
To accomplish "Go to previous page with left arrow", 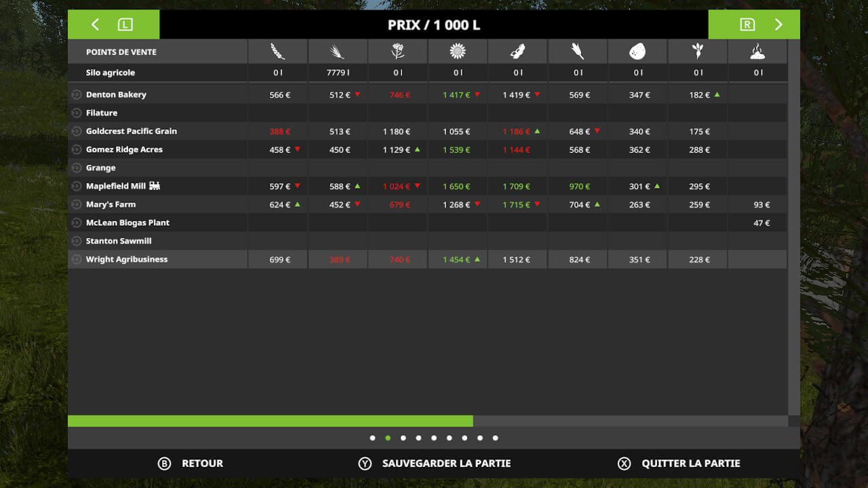I will pyautogui.click(x=96, y=24).
